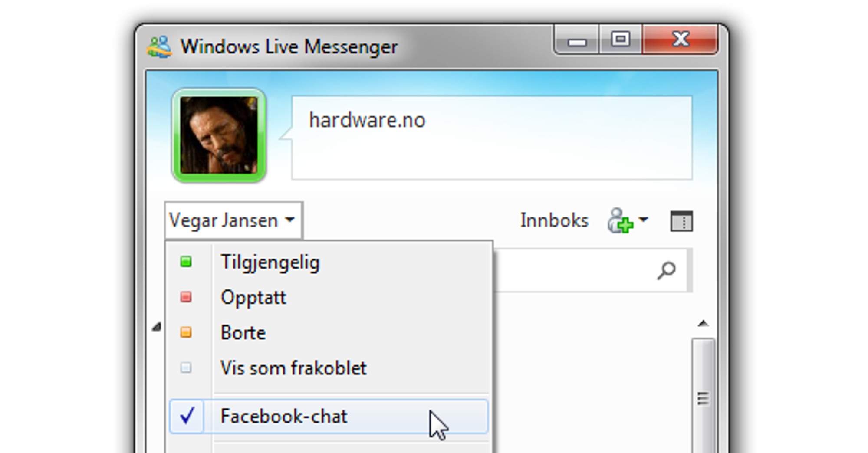Select the green Tilgjengelig status icon

[186, 262]
